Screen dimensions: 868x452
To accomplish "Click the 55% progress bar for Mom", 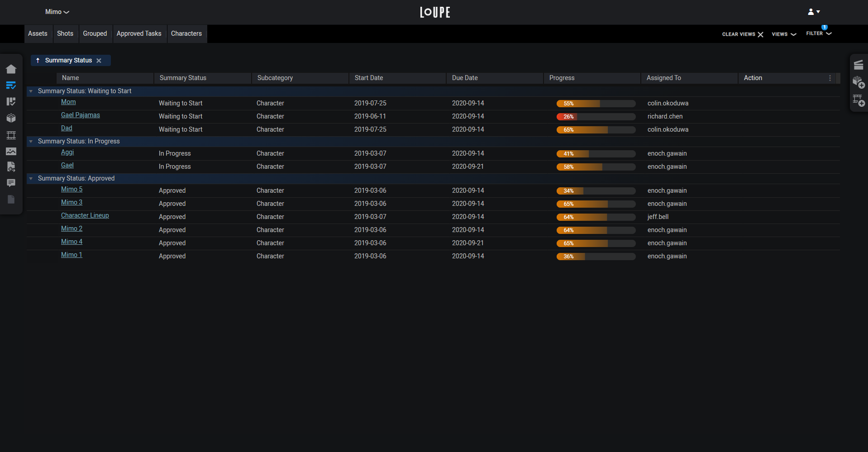I will (x=596, y=104).
